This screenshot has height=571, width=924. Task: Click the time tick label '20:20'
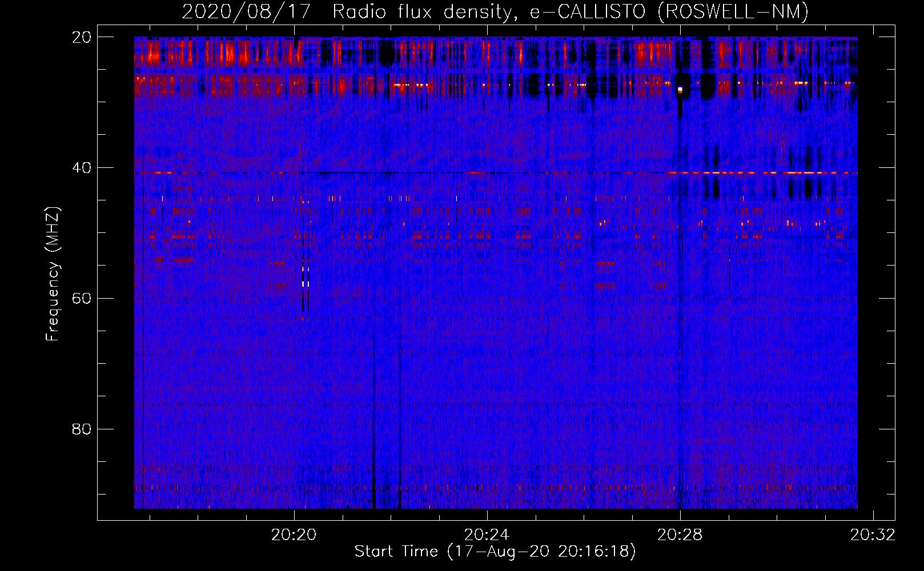pyautogui.click(x=294, y=535)
